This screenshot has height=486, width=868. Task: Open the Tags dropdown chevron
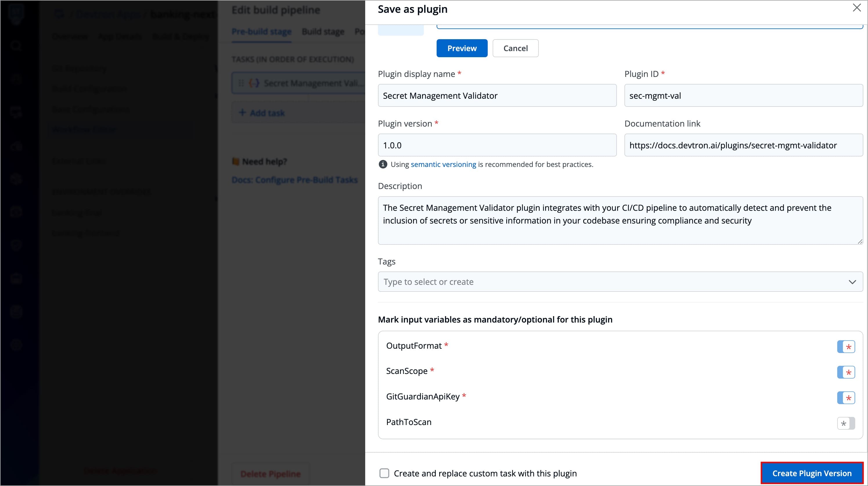[852, 282]
